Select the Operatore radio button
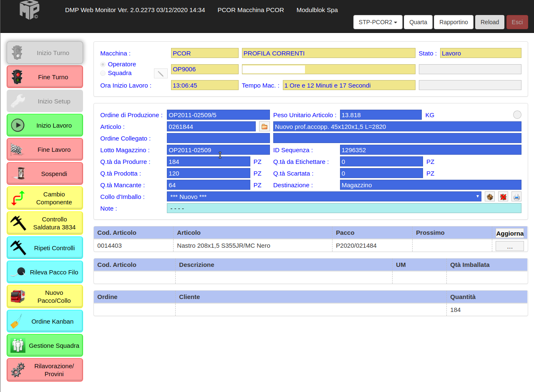This screenshot has width=534, height=392. (103, 65)
